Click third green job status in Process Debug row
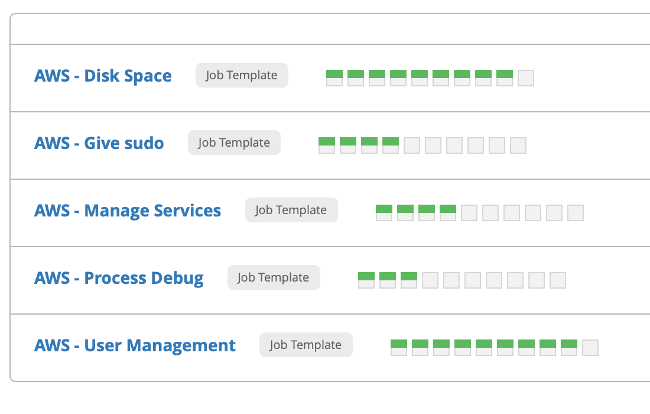The width and height of the screenshot is (650, 414). tap(408, 280)
